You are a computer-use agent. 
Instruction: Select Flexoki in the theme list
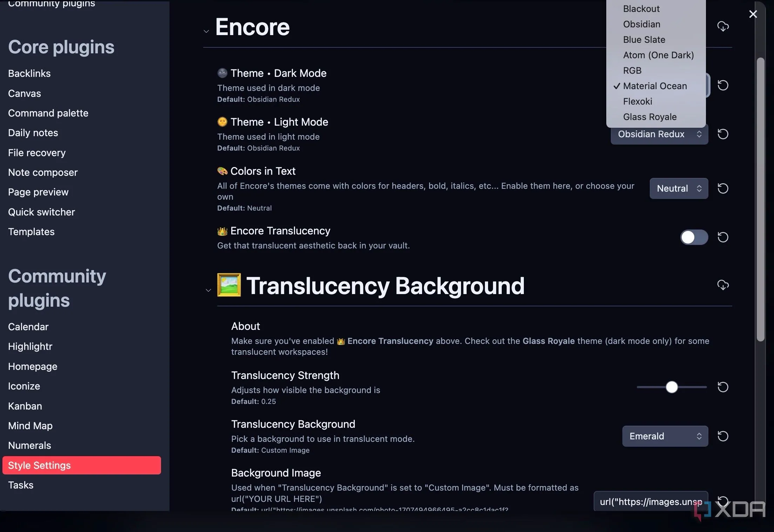(x=637, y=101)
